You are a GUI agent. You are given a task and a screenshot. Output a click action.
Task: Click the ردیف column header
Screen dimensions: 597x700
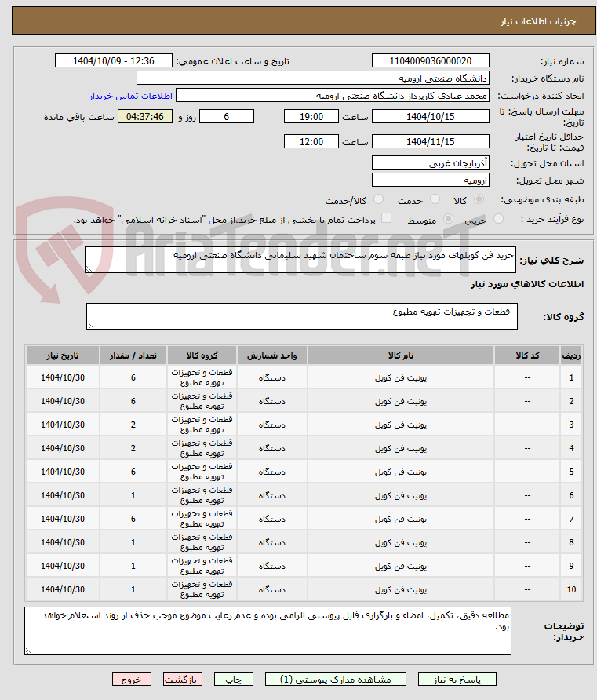[571, 355]
